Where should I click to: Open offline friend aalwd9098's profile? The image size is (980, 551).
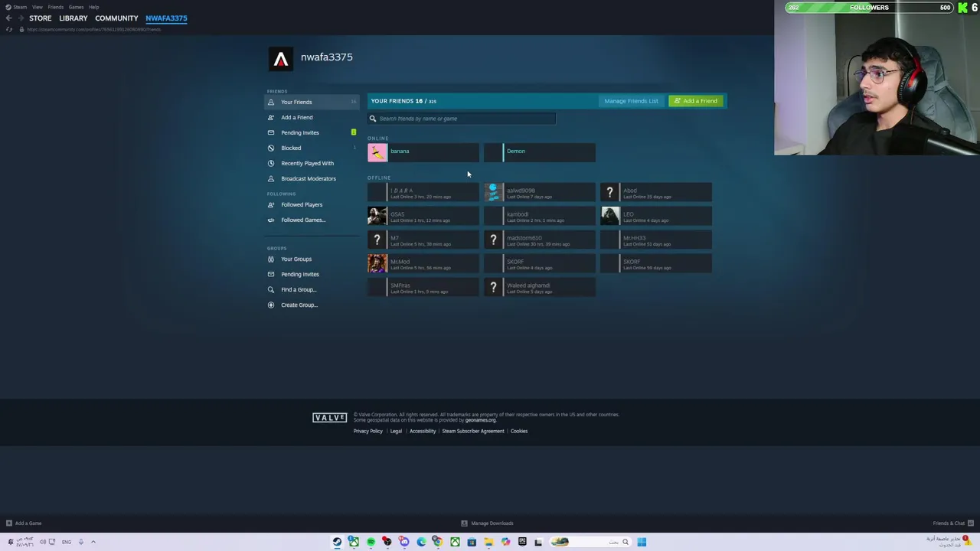540,193
